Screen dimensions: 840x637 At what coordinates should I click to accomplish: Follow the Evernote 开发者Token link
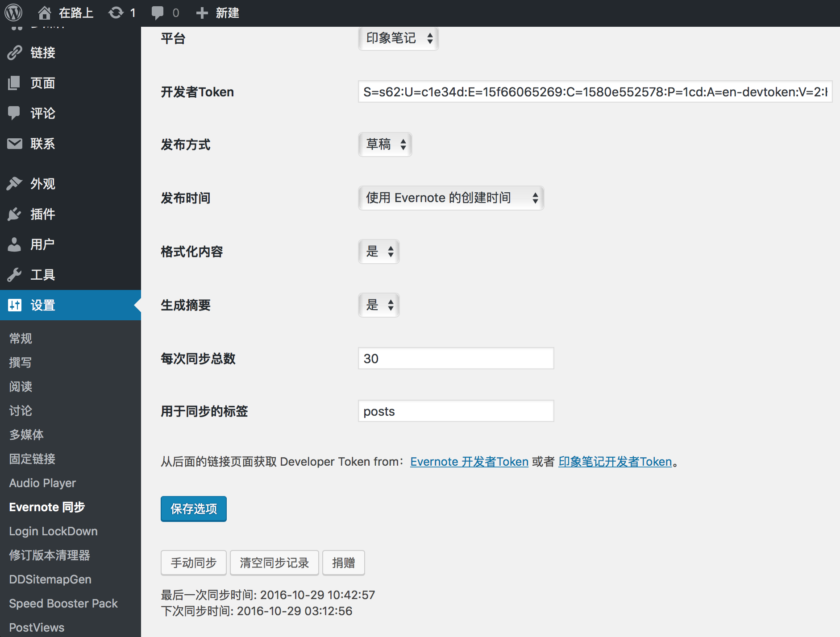point(470,462)
